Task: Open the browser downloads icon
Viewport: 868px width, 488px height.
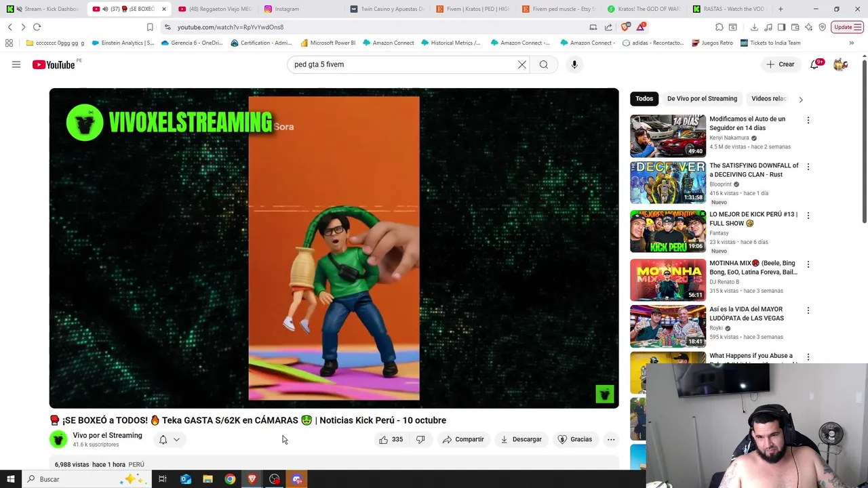Action: click(x=754, y=27)
